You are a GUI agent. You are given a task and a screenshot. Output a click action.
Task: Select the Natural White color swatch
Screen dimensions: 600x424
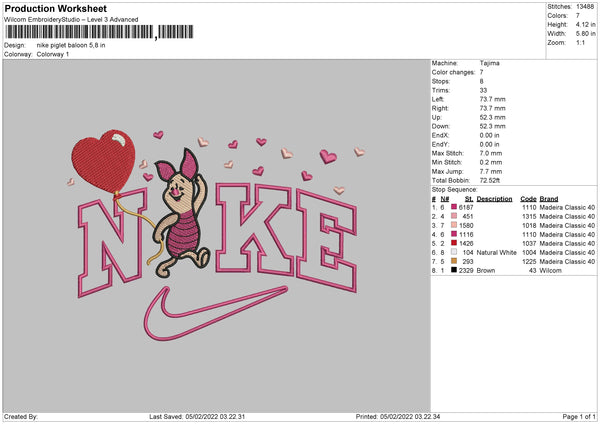point(454,252)
